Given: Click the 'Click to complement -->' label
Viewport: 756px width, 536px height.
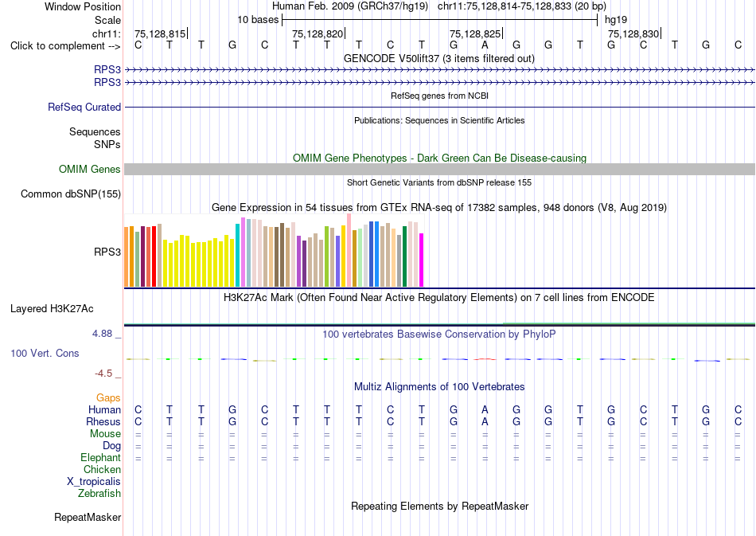Looking at the screenshot, I should (65, 46).
